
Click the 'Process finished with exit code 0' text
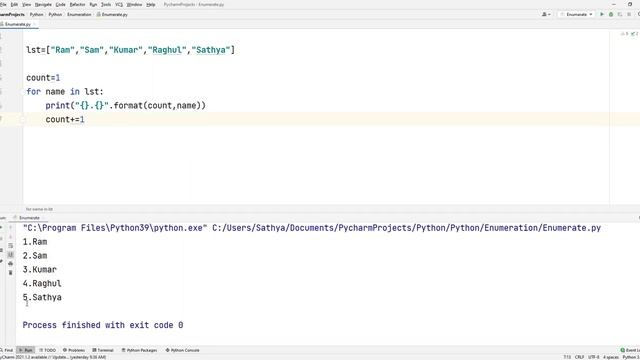tap(103, 325)
